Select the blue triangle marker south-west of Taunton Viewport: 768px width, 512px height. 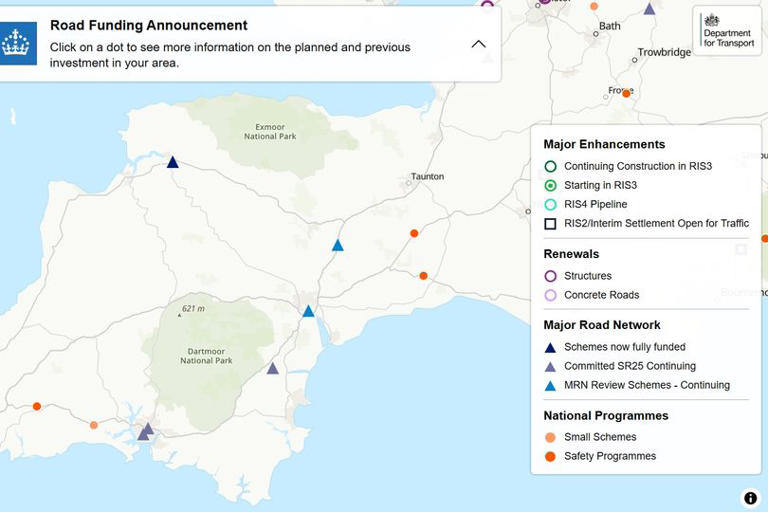(x=338, y=246)
